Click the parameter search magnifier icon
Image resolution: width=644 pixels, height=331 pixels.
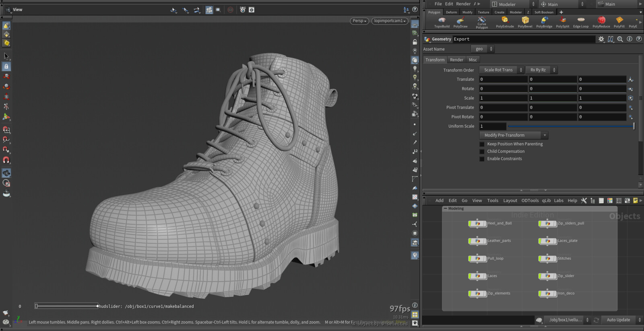[x=620, y=39]
